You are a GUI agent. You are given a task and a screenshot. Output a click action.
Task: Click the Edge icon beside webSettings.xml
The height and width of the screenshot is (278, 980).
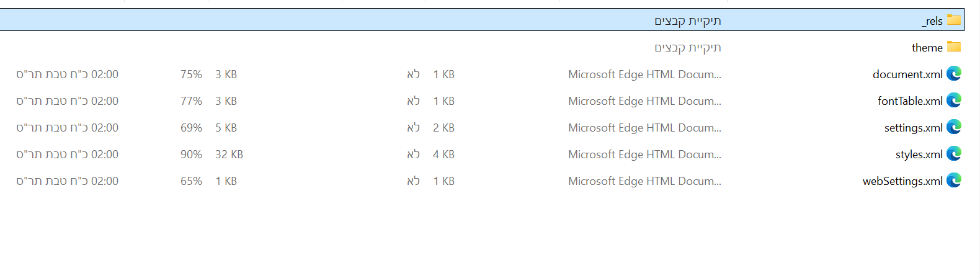point(954,181)
